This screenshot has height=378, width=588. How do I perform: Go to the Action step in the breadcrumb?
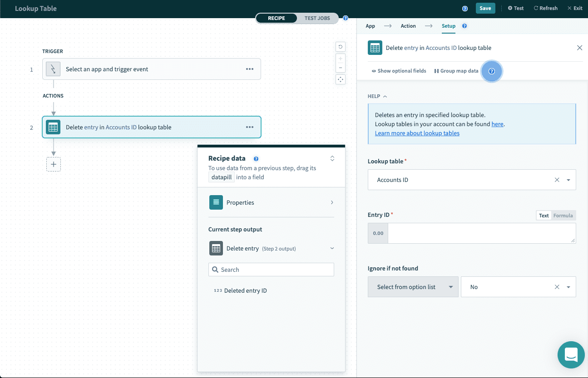[408, 26]
